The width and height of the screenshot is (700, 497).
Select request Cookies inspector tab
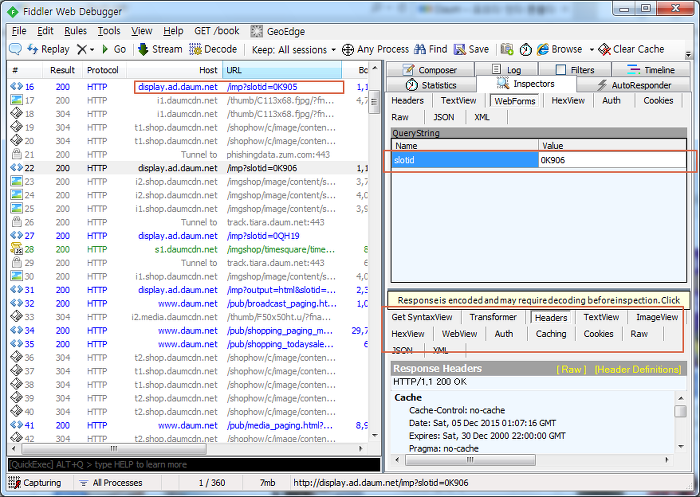(658, 100)
